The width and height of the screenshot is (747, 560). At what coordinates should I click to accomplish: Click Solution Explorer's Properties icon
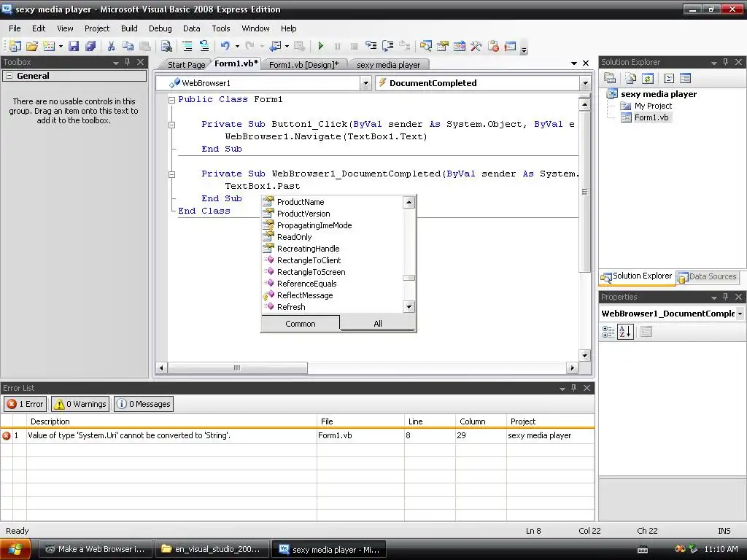click(x=610, y=78)
